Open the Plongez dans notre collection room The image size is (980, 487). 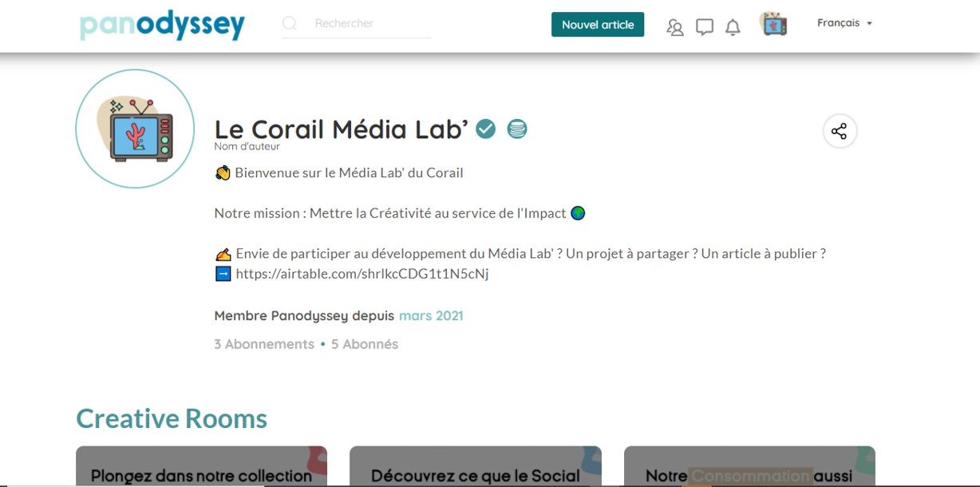(x=202, y=466)
